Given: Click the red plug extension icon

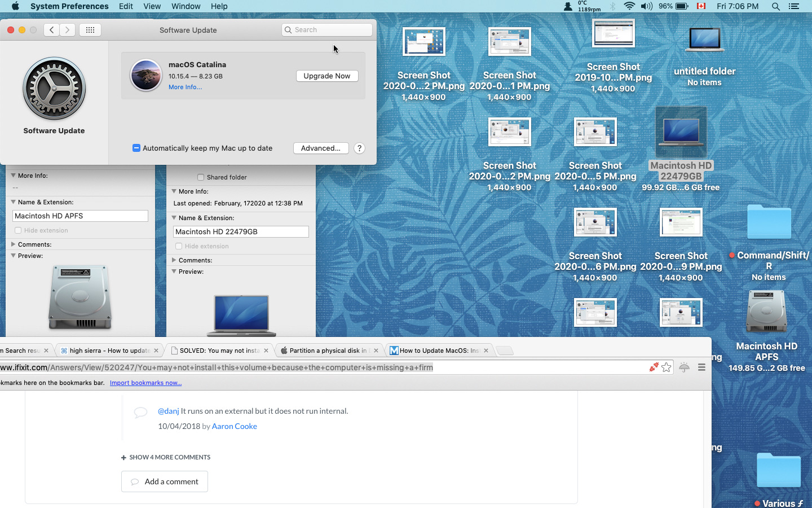Looking at the screenshot, I should (654, 367).
